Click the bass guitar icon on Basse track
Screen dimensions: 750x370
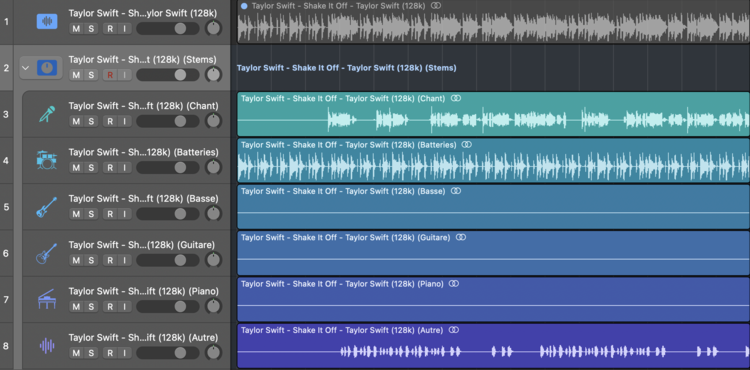coord(47,207)
